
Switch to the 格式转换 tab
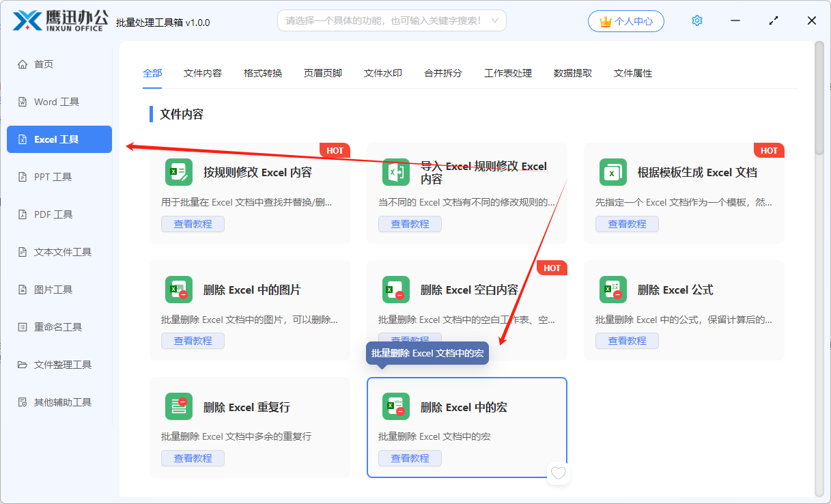pyautogui.click(x=263, y=73)
